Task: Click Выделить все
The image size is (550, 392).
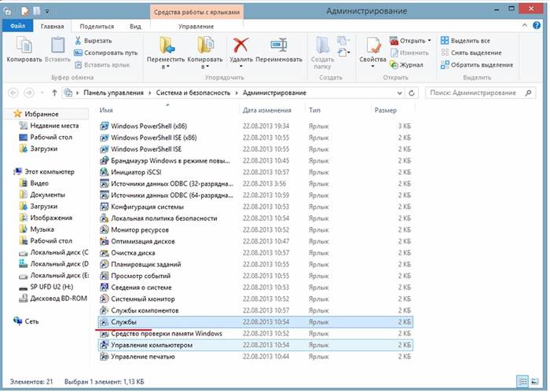Action: (x=465, y=41)
